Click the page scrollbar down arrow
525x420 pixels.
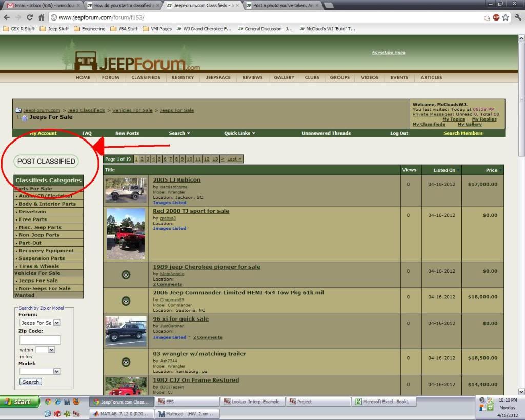[x=521, y=392]
